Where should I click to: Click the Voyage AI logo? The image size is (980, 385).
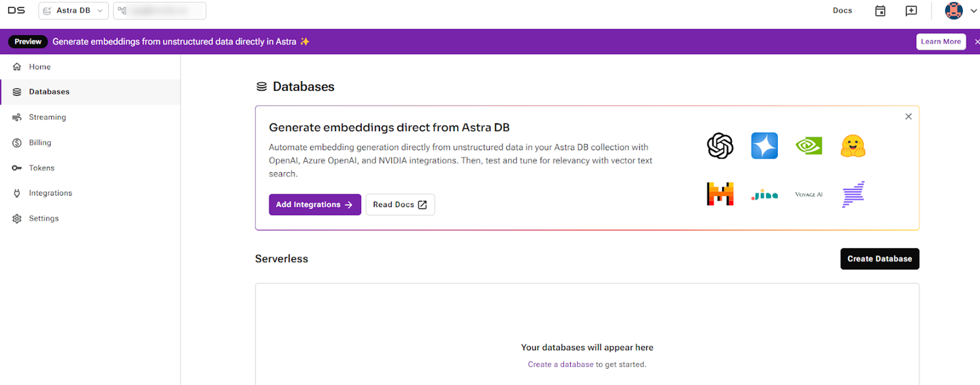[x=809, y=194]
